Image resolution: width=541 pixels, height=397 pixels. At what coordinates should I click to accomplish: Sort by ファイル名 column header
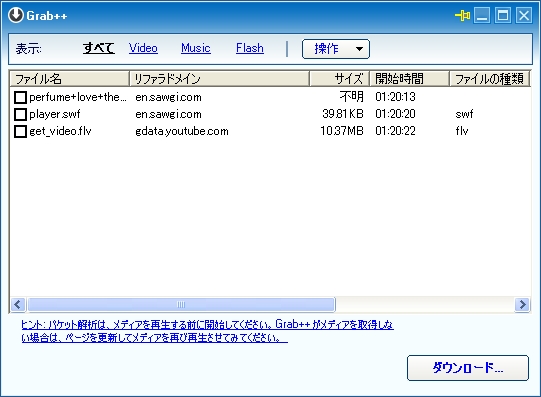(70, 79)
